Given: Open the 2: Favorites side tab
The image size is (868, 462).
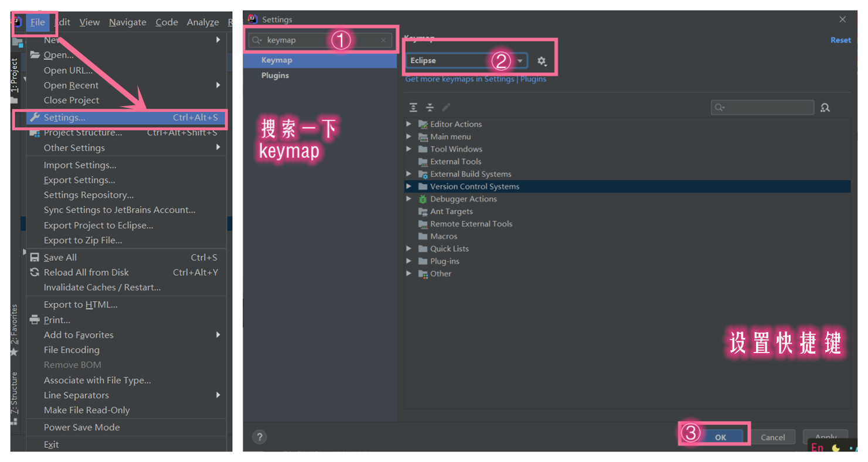Looking at the screenshot, I should (15, 324).
